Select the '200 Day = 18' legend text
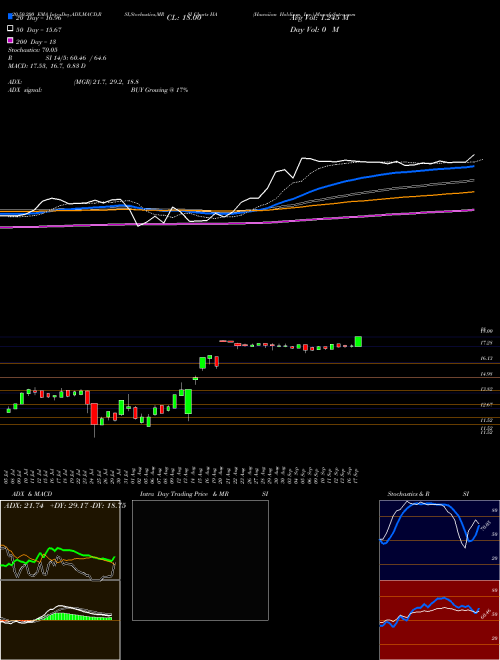This screenshot has width=500, height=660. [36, 42]
